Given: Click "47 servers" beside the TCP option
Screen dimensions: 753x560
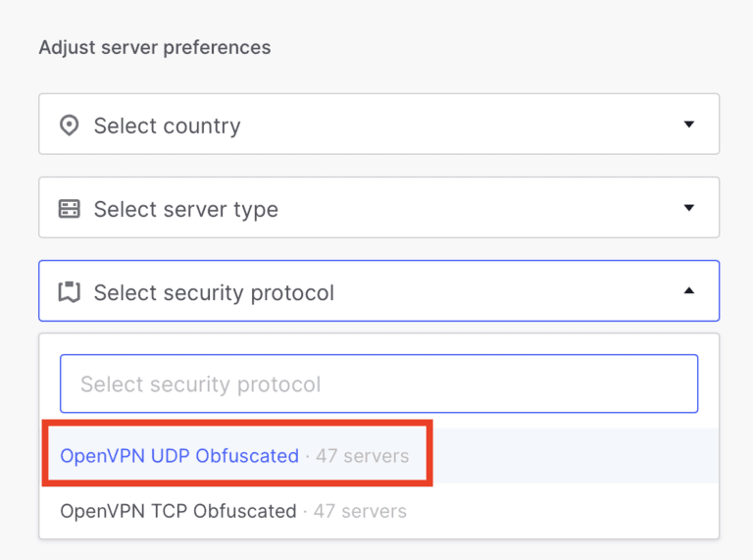Looking at the screenshot, I should coord(360,511).
